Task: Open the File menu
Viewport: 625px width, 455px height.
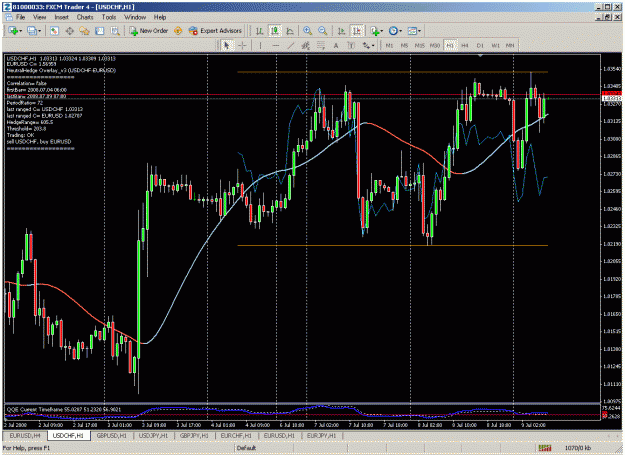Action: 21,17
